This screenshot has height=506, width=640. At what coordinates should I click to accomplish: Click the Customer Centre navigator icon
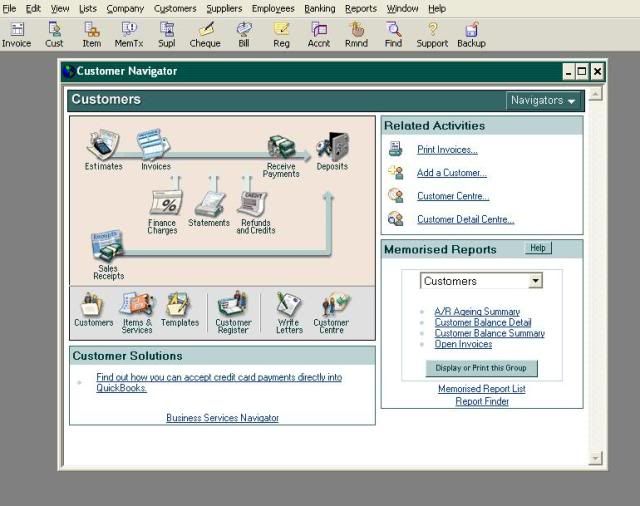[x=335, y=304]
